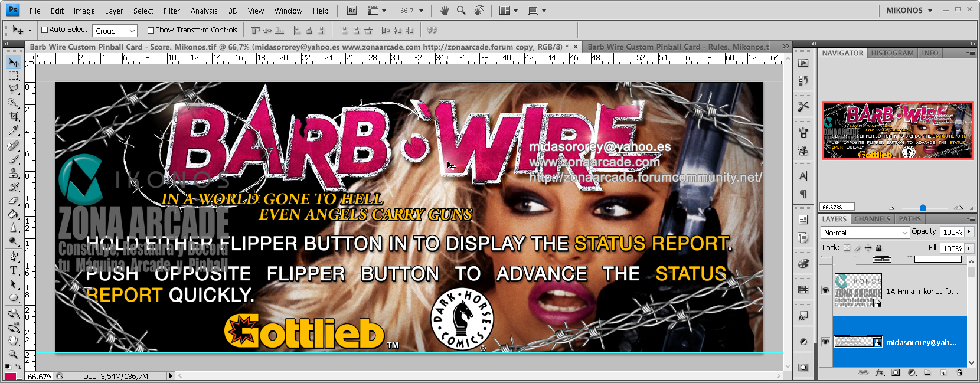Select the Polygonal Lasso tool
This screenshot has height=383, width=980.
tap(14, 89)
